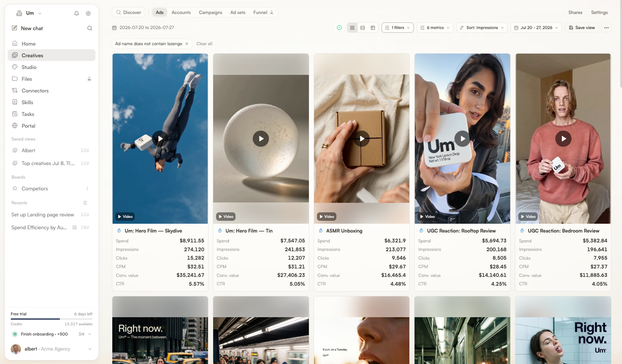
Task: Click albert's profile avatar
Action: coord(16,349)
